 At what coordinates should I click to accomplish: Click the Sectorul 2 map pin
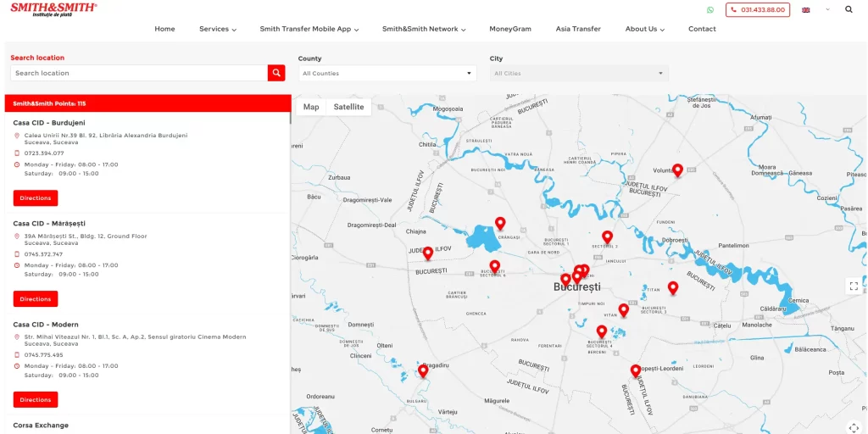click(607, 237)
